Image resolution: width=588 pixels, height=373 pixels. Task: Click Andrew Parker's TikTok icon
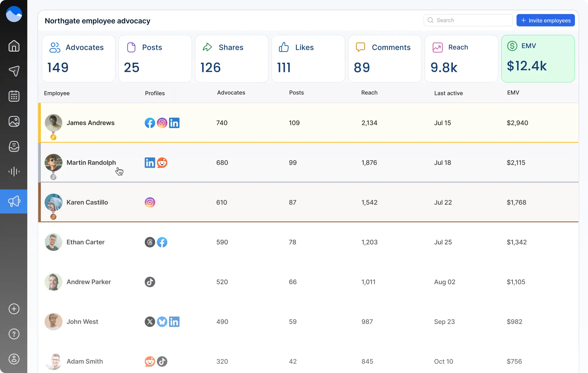(150, 282)
